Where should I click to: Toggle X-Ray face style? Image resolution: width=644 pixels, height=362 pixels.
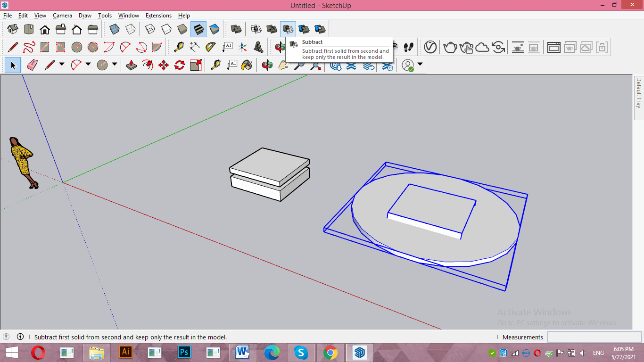tap(115, 29)
